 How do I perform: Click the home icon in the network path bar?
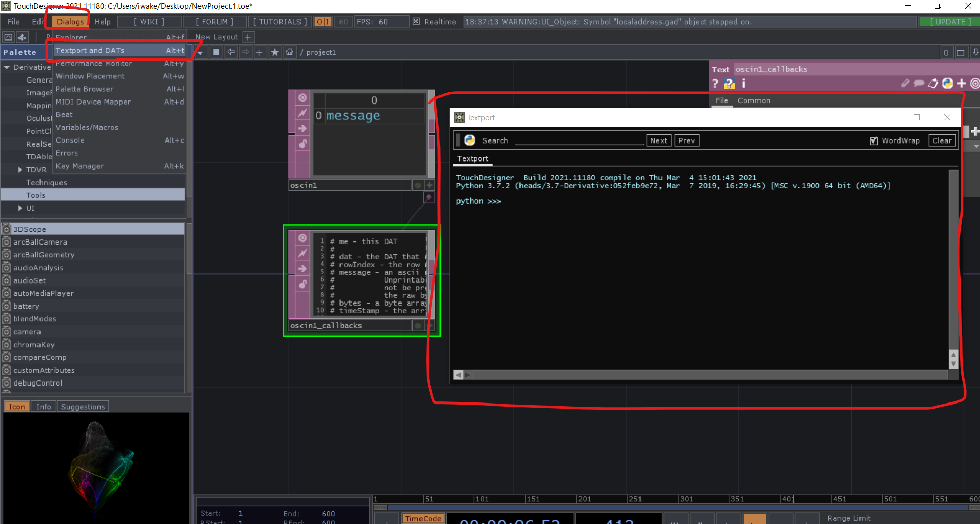point(290,52)
